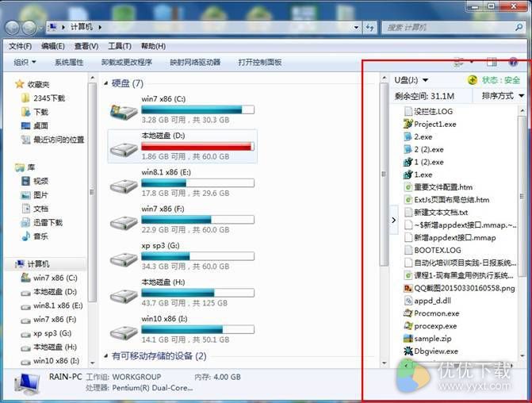Viewport: 532px width, 403px height.
Task: Select Dbgview.exe file icon
Action: (408, 351)
